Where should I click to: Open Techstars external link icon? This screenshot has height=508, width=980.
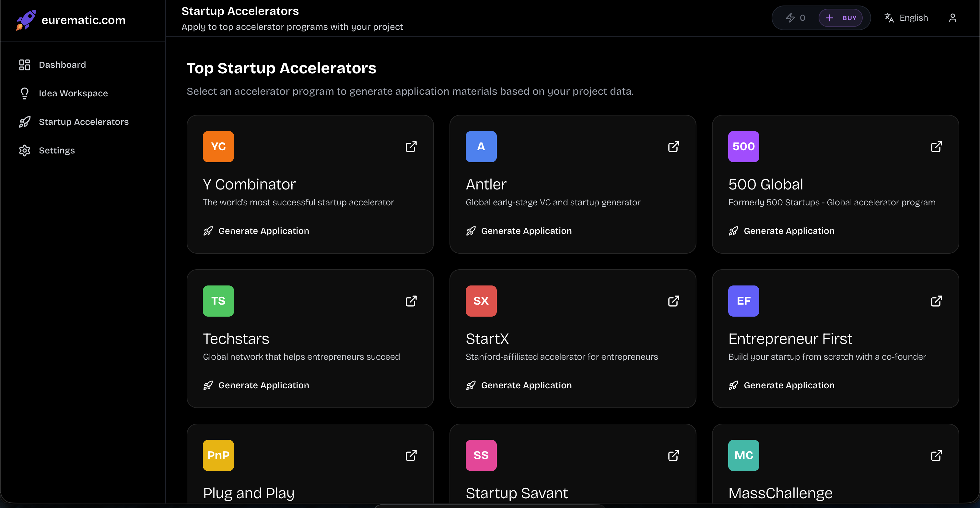(x=411, y=301)
